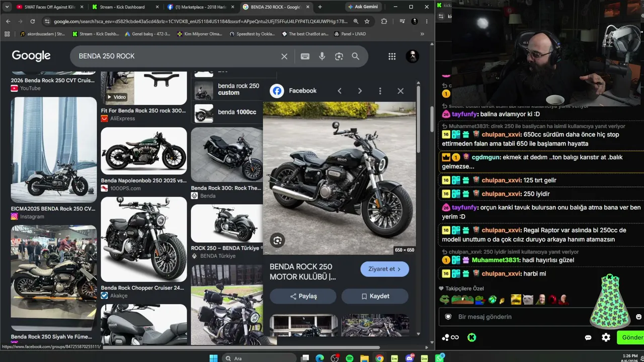Open Google Lens image search from search bar
Image resolution: width=644 pixels, height=362 pixels.
[339, 56]
